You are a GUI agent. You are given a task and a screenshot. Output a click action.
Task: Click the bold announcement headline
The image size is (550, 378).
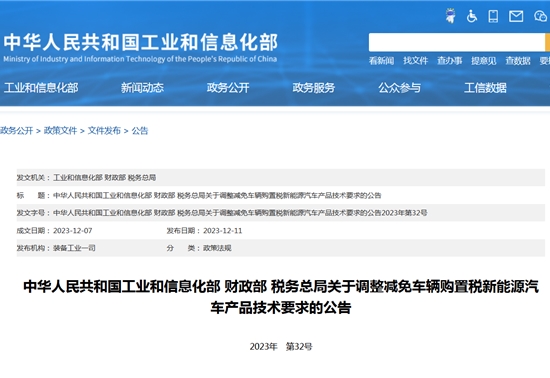[x=281, y=297]
